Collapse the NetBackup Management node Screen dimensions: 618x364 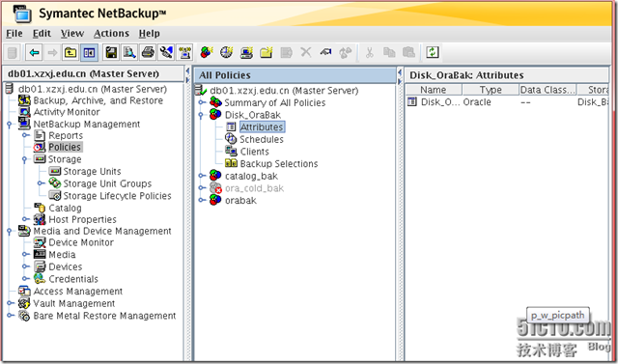click(10, 125)
